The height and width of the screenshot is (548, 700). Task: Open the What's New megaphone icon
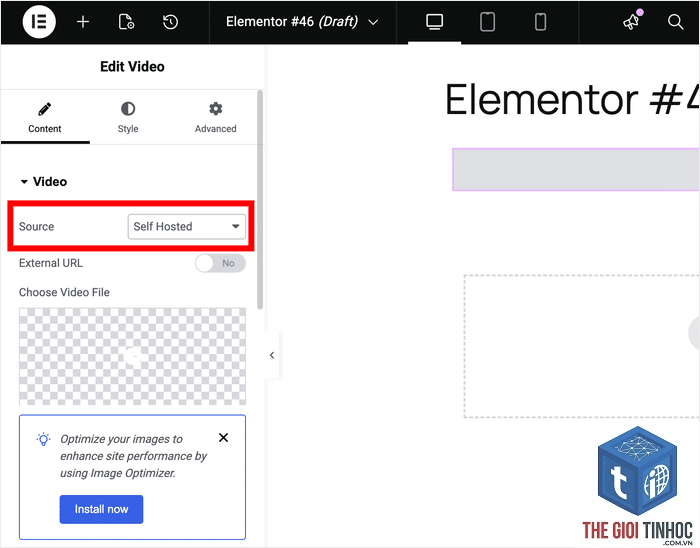pyautogui.click(x=633, y=21)
